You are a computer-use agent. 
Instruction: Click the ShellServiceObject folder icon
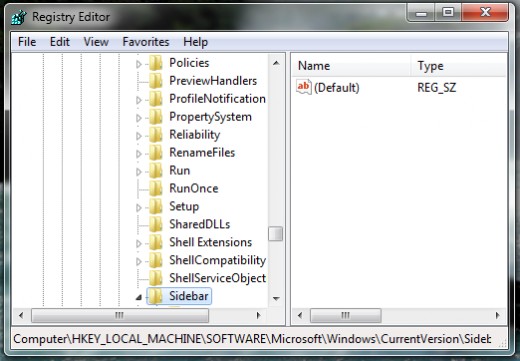(x=156, y=278)
